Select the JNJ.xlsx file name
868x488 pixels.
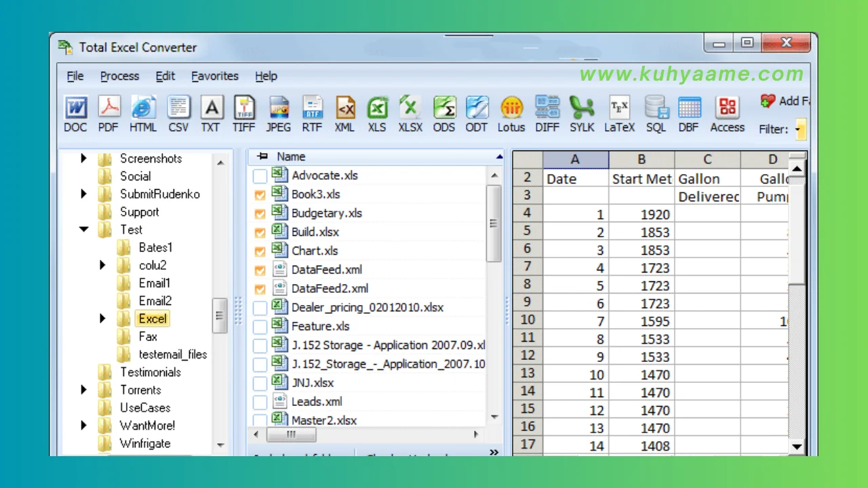tap(313, 383)
